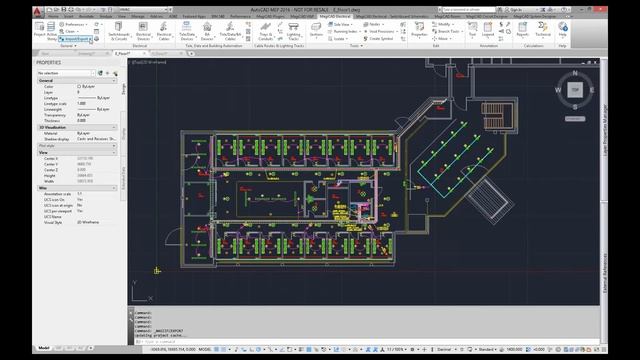Click the Create Symbol button
The width and height of the screenshot is (640, 360).
coord(378,39)
